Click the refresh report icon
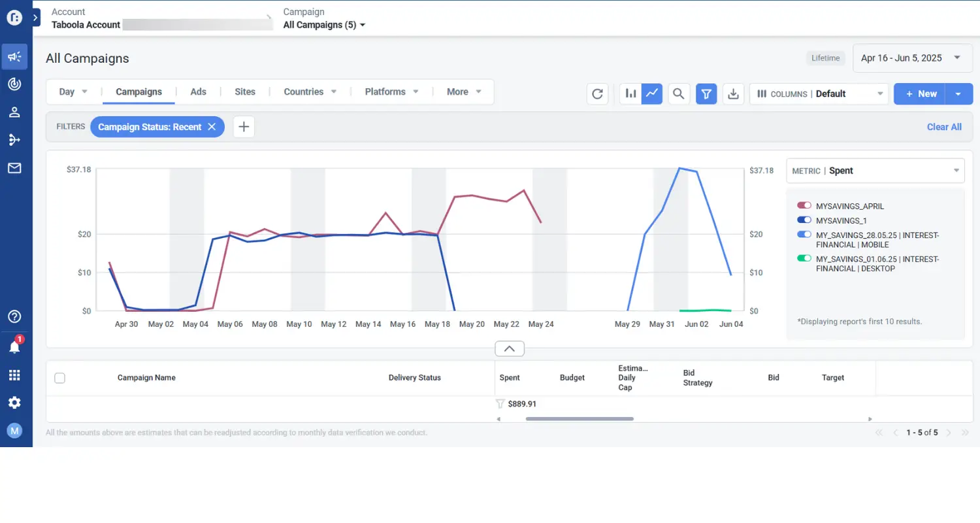Viewport: 980px width, 523px height. click(597, 94)
